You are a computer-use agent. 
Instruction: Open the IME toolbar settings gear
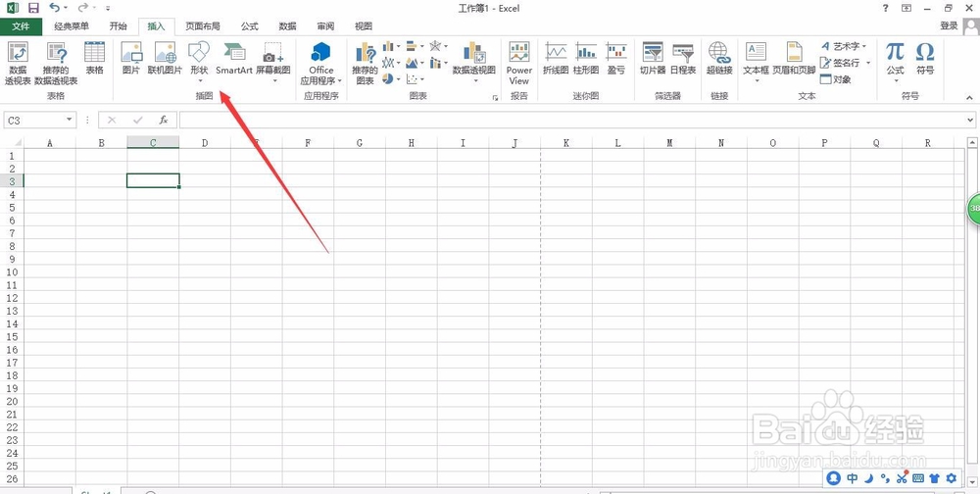(x=952, y=478)
